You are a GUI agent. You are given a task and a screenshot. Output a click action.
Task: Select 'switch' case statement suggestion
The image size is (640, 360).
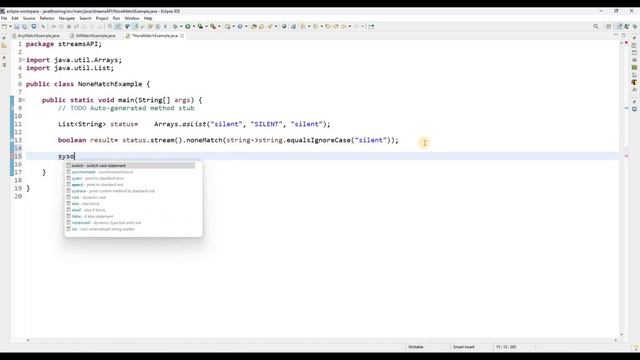131,166
